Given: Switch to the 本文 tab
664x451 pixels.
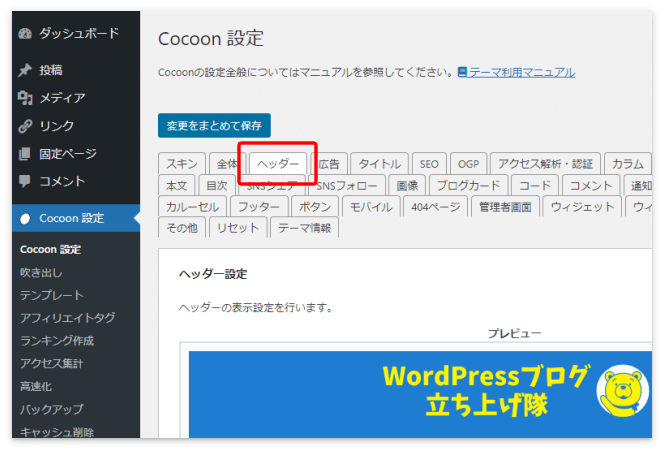Looking at the screenshot, I should (x=176, y=185).
